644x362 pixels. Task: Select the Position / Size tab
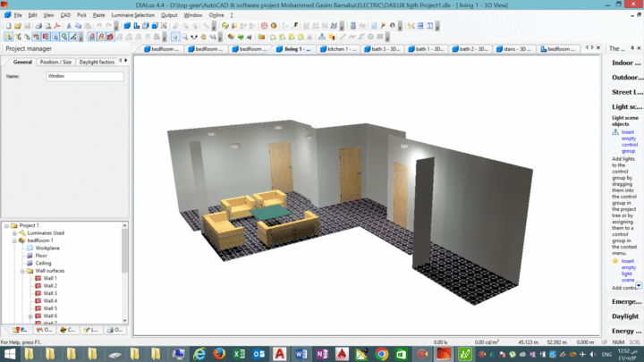point(55,63)
